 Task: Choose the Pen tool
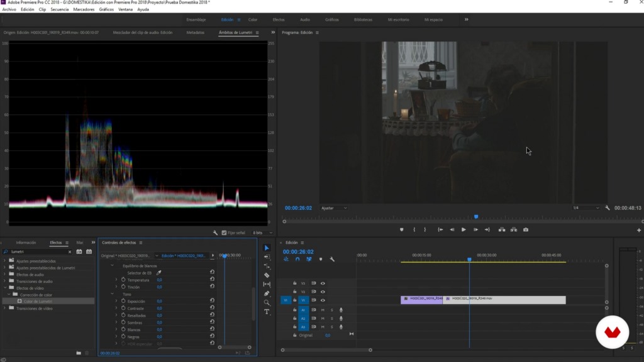pyautogui.click(x=267, y=293)
